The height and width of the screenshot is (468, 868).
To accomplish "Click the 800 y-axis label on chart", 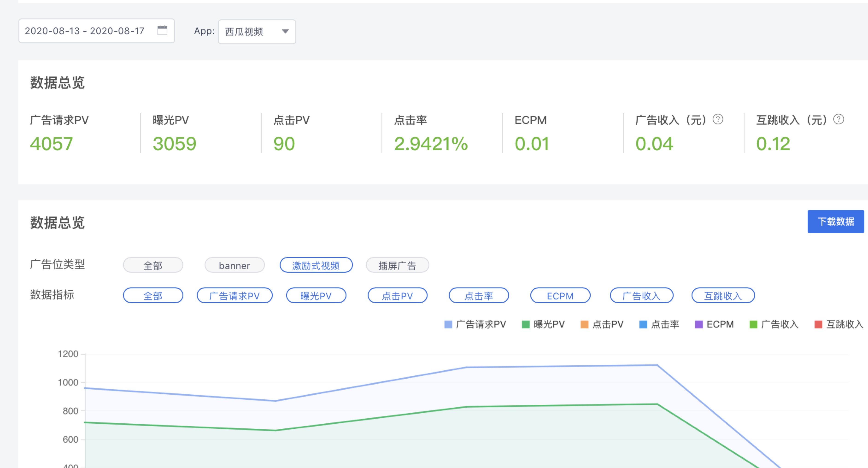I will tap(70, 411).
